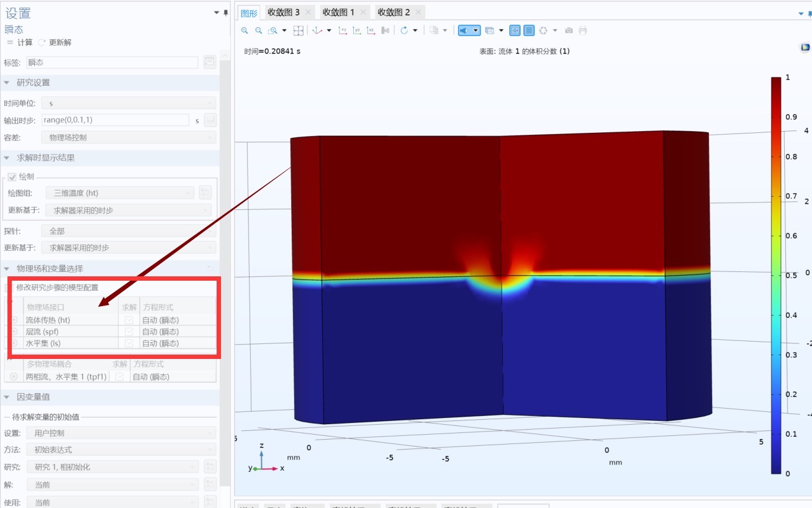Open the rotate view dropdown arrow
Image resolution: width=812 pixels, height=508 pixels.
(x=415, y=30)
